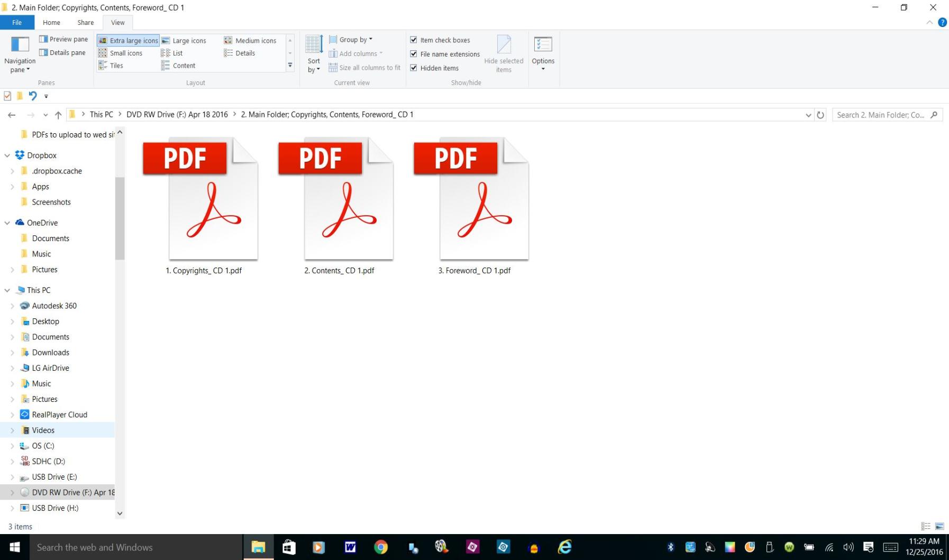Open Internet Explorer from the taskbar

564,547
